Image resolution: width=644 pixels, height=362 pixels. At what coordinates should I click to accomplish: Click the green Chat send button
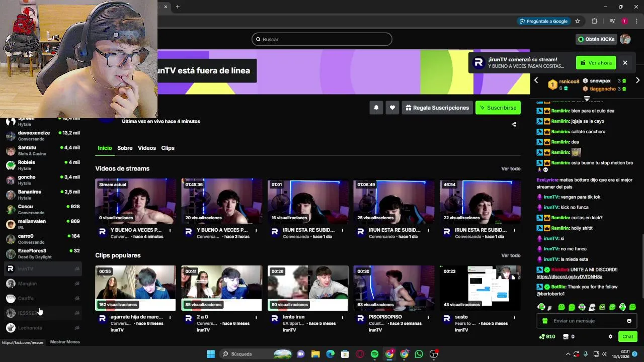point(628,336)
